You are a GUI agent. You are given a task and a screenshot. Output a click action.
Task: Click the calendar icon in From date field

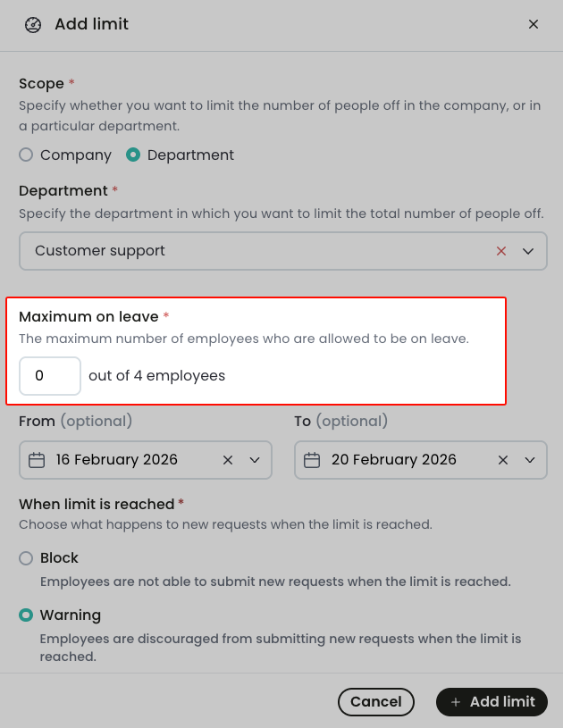38,459
